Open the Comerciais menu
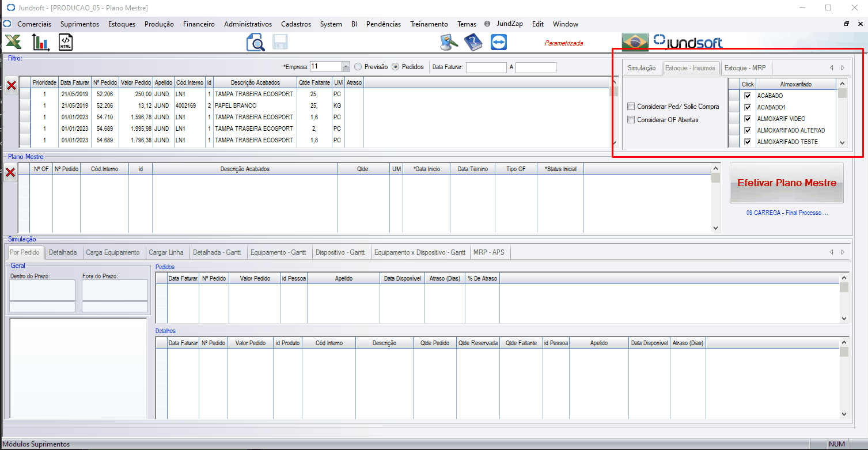868x450 pixels. tap(34, 24)
